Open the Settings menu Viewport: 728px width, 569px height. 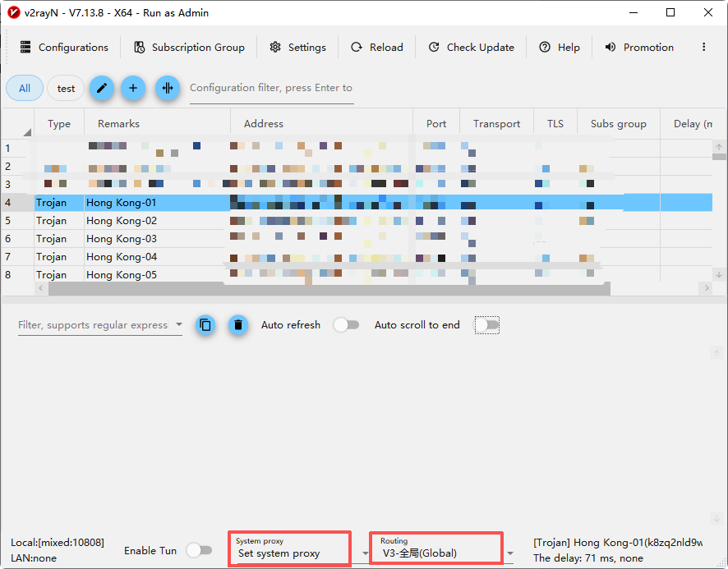coord(297,48)
